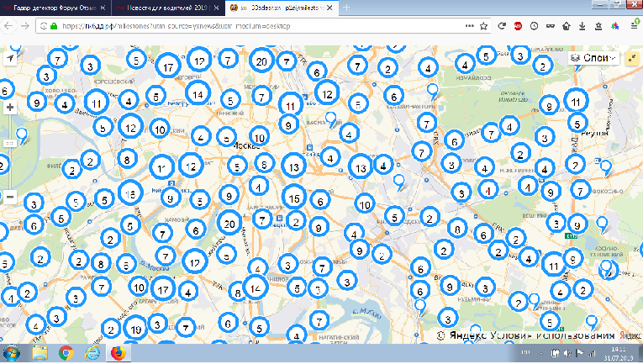This screenshot has height=364, width=643.
Task: Click the address bar URL field
Action: click(x=210, y=26)
